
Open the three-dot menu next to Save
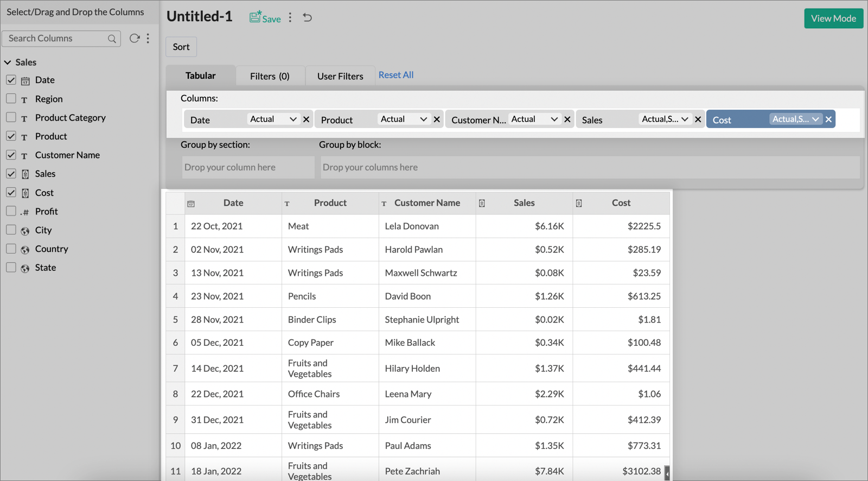pos(290,17)
